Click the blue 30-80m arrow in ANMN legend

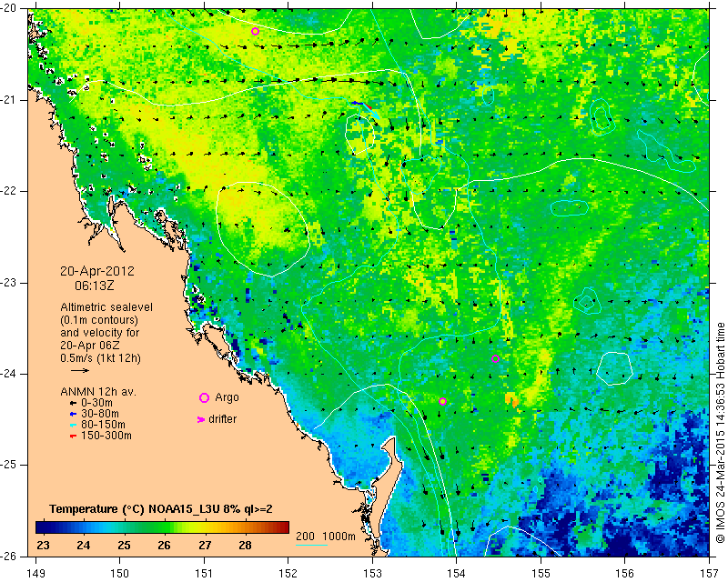click(73, 414)
